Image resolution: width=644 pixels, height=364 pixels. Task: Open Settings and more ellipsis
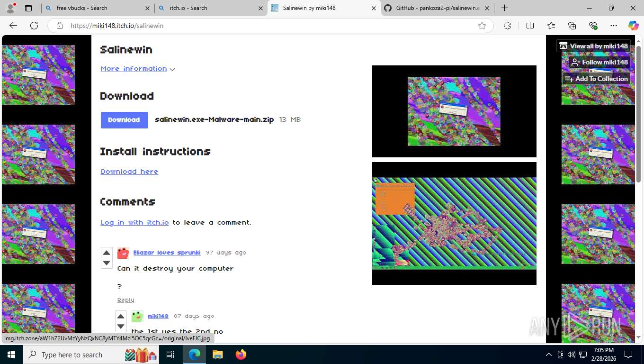tap(614, 26)
